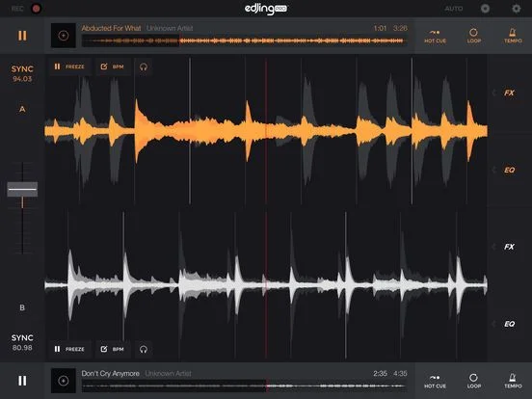Toggle headphone pre-listen on deck A

(x=144, y=66)
